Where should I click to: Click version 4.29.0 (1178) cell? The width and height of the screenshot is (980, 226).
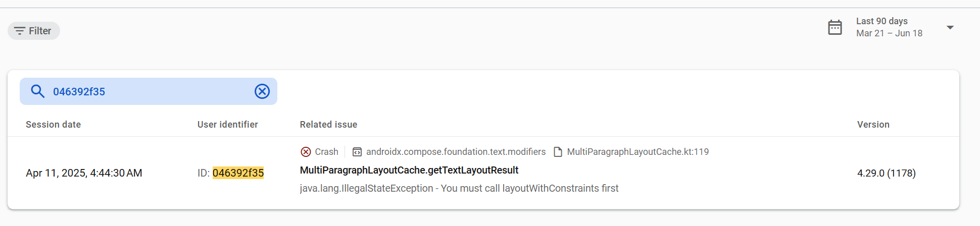point(887,173)
